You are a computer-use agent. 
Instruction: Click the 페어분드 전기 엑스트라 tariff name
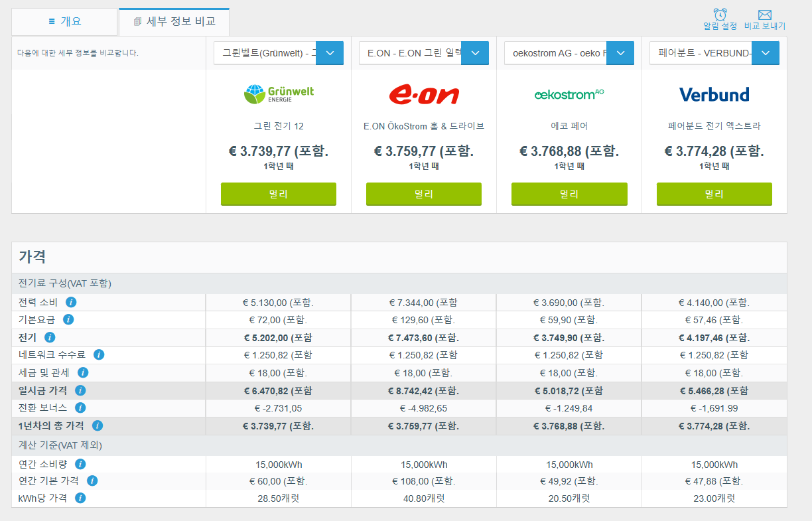pos(714,126)
